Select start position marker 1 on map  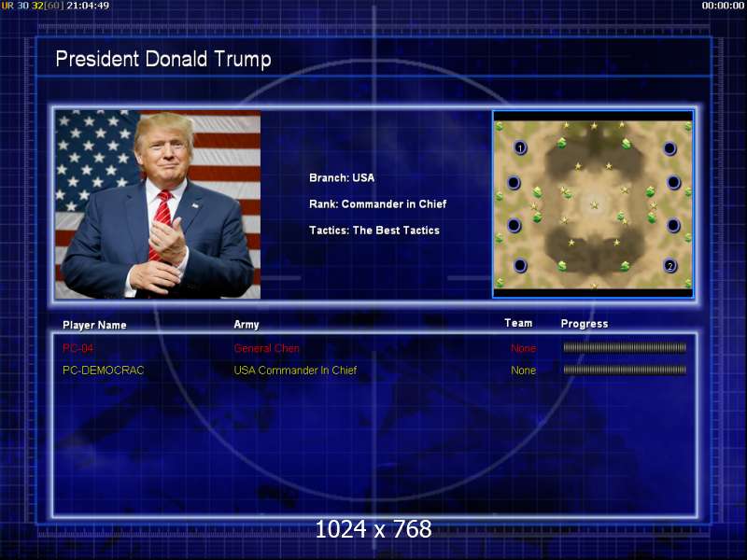[x=520, y=147]
